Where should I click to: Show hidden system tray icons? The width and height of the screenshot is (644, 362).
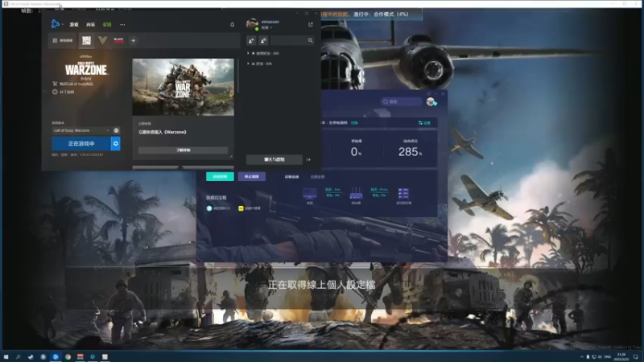click(581, 357)
